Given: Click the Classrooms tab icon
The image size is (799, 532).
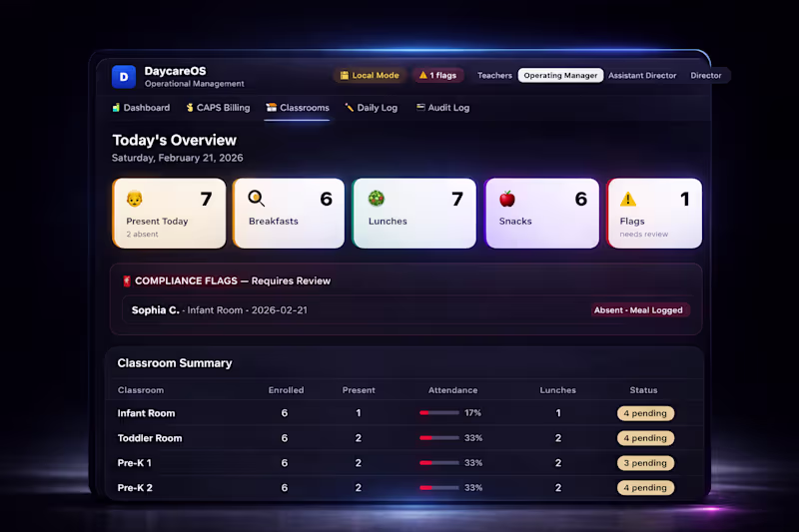Looking at the screenshot, I should pyautogui.click(x=271, y=107).
